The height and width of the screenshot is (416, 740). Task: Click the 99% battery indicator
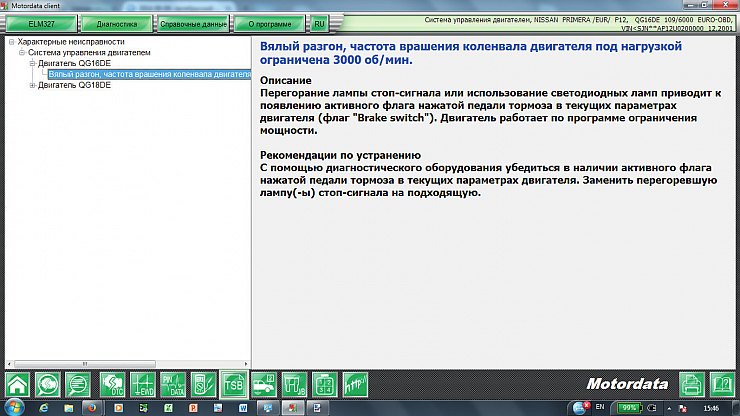629,408
